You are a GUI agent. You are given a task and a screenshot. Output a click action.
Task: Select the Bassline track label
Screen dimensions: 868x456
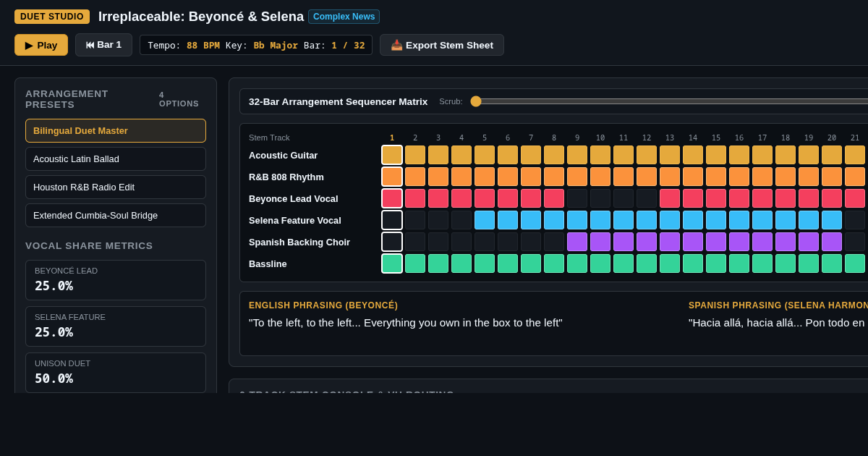pos(268,263)
